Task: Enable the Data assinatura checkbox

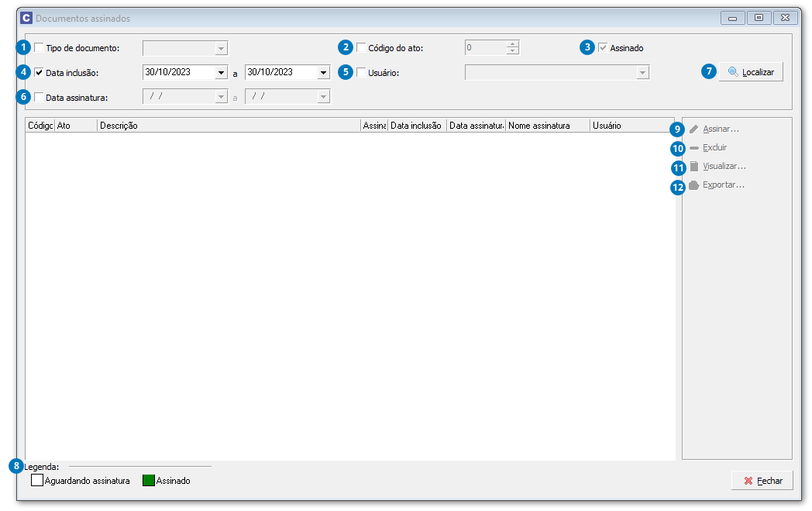Action: tap(39, 97)
